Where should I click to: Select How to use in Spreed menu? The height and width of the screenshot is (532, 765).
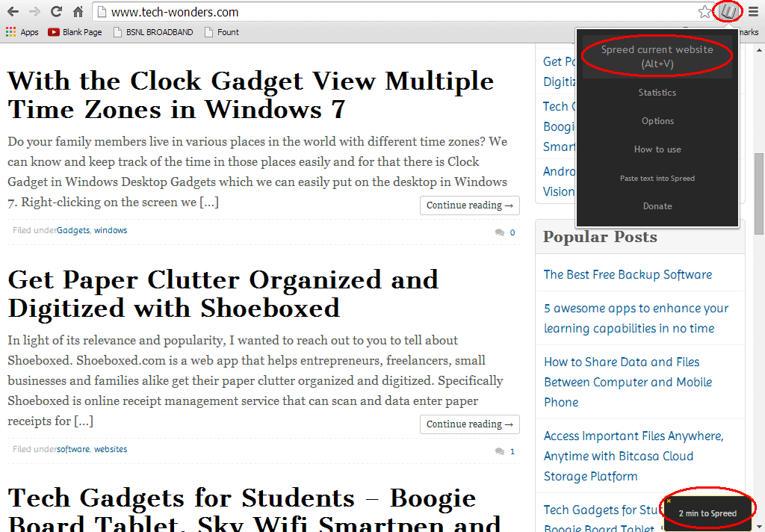pyautogui.click(x=657, y=149)
